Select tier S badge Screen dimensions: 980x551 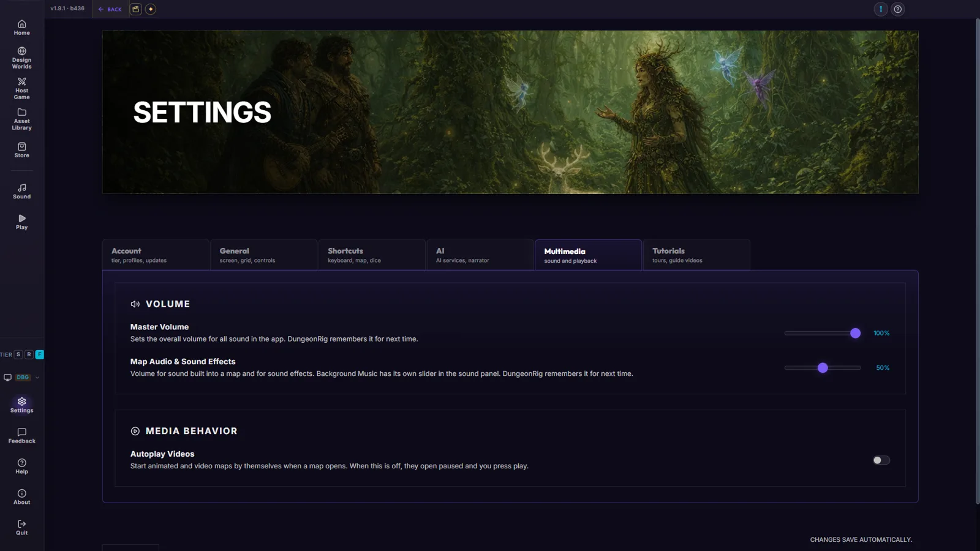pos(18,354)
